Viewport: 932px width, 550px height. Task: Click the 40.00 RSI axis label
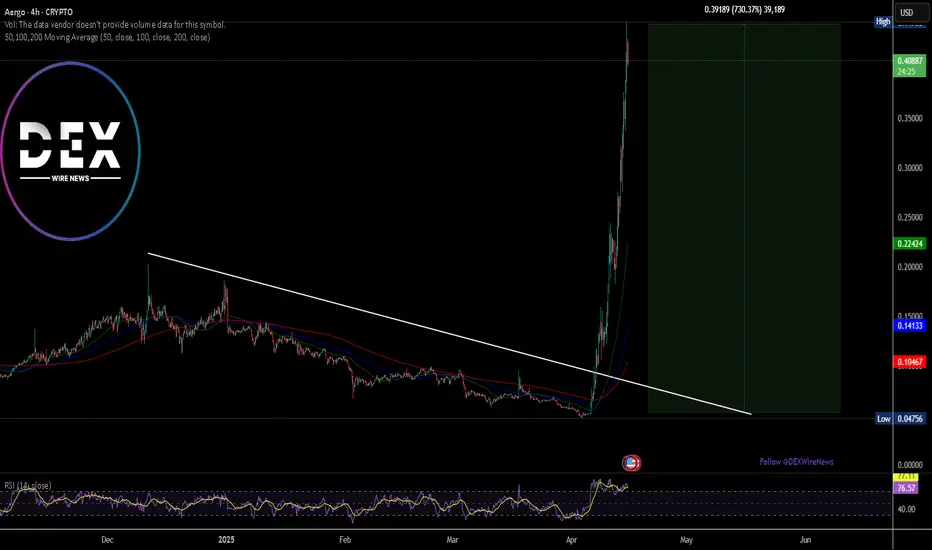[x=906, y=509]
